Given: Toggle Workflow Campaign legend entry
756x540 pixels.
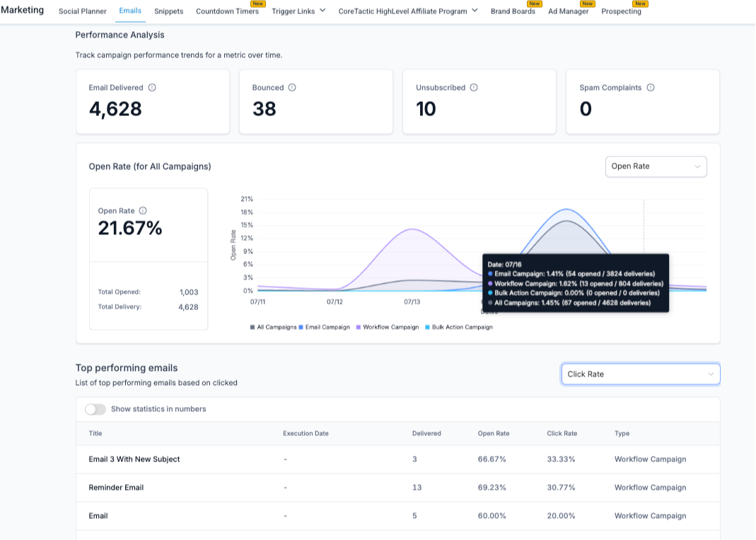Looking at the screenshot, I should pos(388,327).
